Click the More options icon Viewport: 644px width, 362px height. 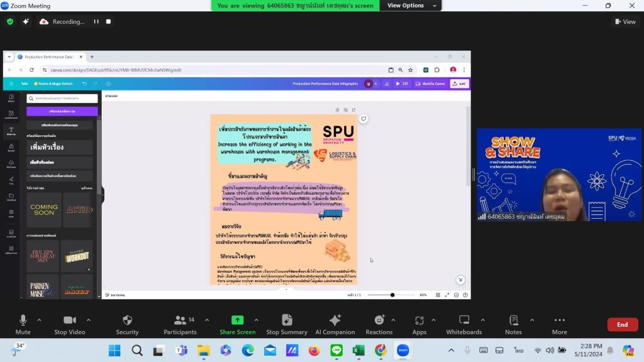559,320
